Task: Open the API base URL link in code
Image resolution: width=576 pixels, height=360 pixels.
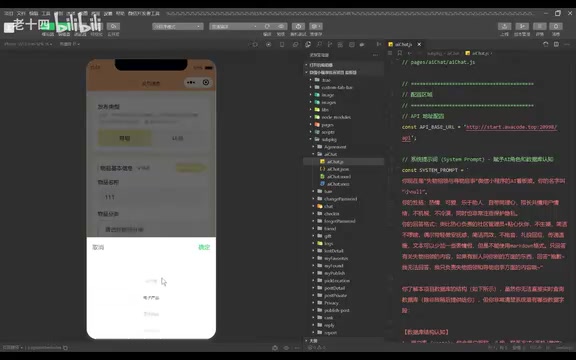Action: (x=511, y=127)
